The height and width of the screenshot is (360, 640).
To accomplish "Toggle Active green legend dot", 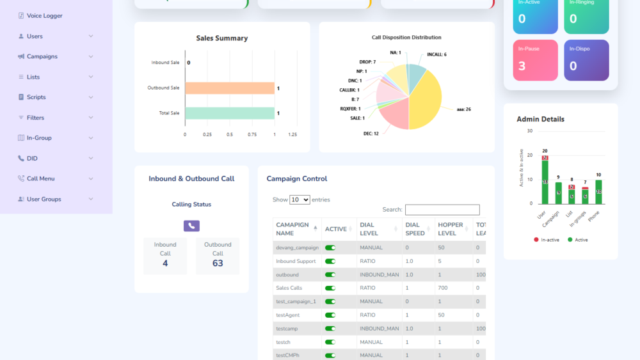I will click(570, 240).
